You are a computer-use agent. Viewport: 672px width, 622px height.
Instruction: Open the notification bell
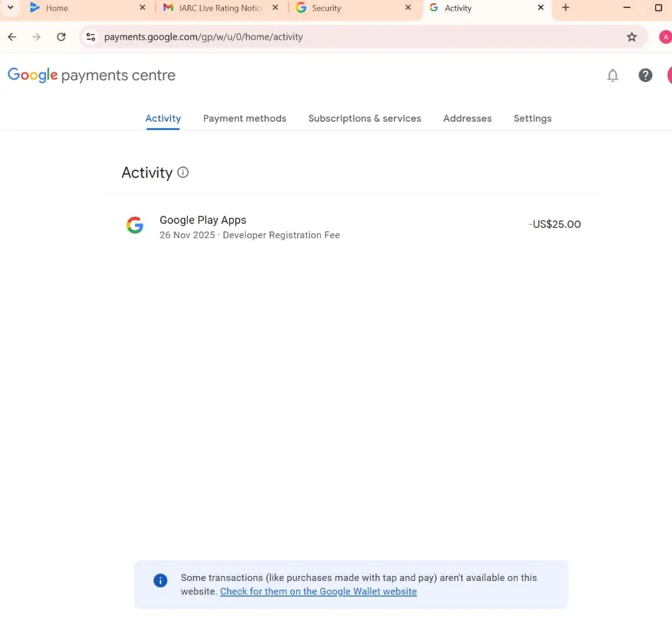613,75
